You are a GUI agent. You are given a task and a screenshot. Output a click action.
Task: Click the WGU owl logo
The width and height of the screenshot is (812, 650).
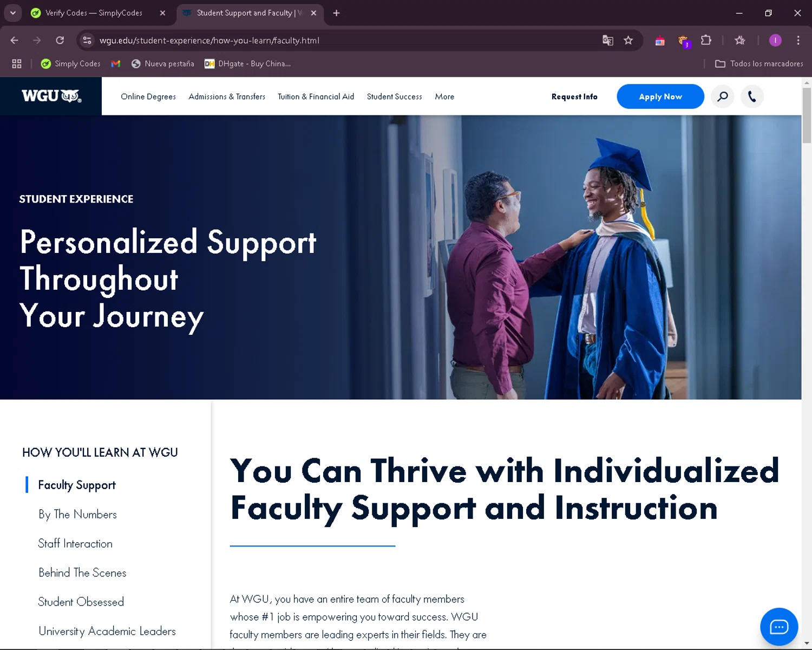51,96
